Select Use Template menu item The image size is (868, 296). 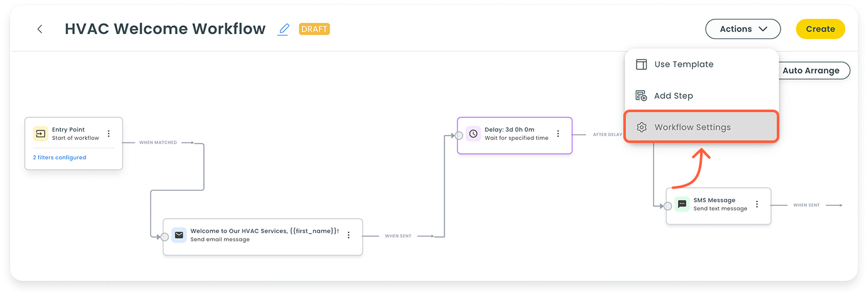point(683,64)
